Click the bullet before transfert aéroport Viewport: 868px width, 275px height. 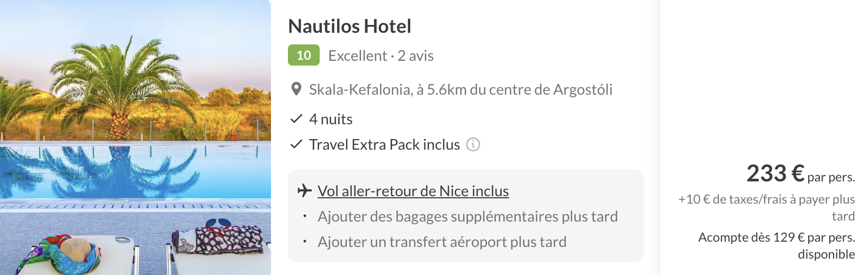pos(305,242)
